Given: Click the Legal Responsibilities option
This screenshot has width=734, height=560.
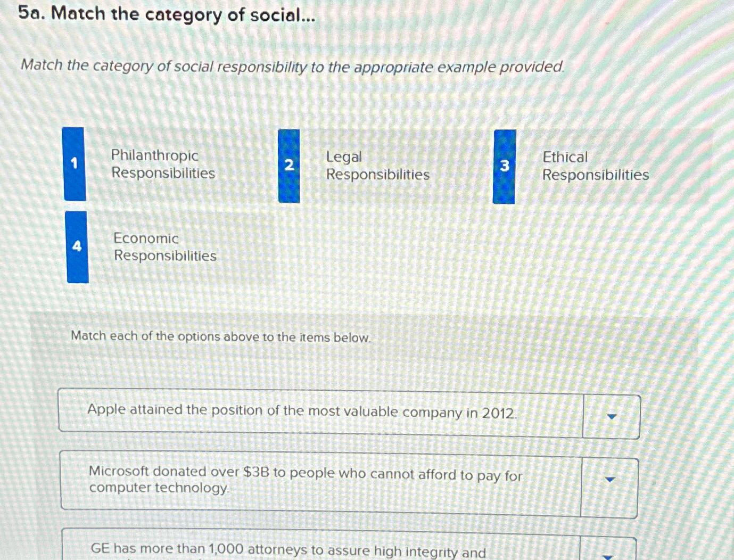Looking at the screenshot, I should pos(378,166).
